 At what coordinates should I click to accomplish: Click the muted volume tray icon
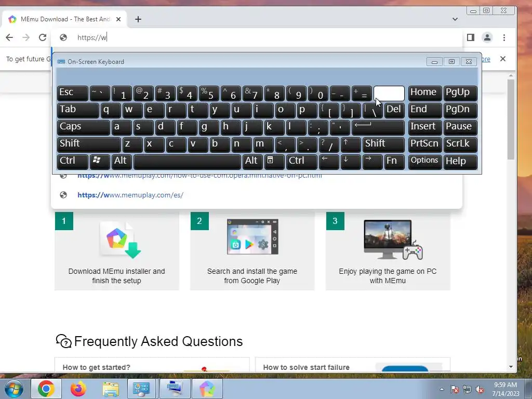480,390
